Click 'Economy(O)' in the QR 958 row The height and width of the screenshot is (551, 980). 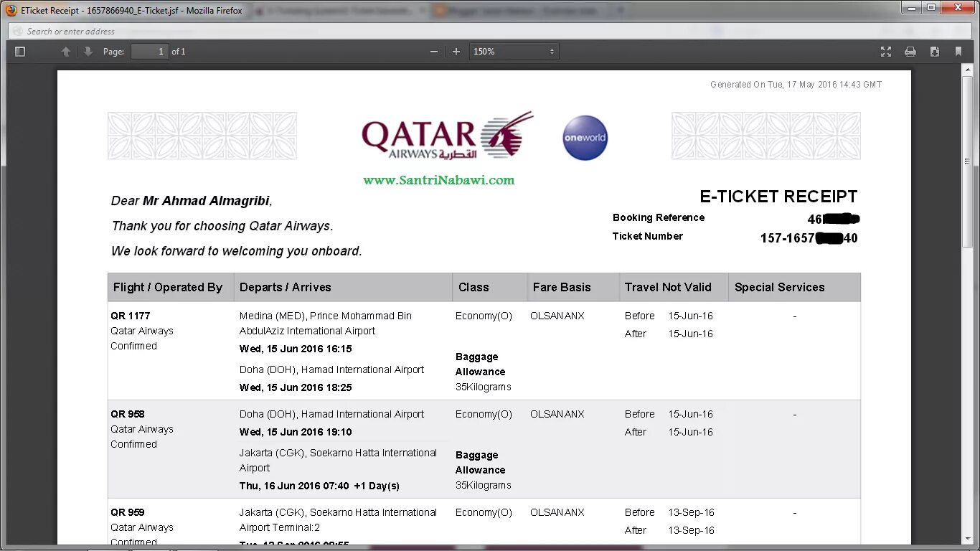[x=484, y=414]
